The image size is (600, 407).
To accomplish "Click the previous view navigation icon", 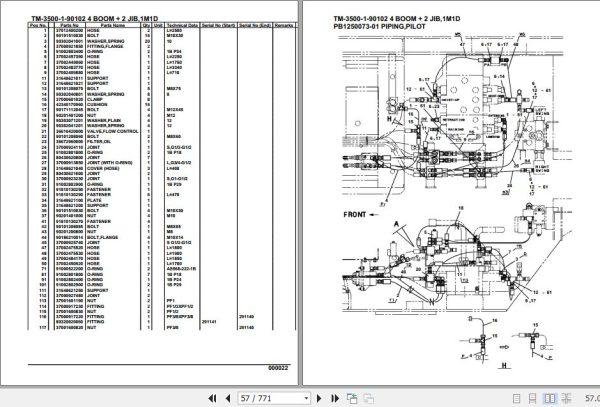I will (352, 398).
